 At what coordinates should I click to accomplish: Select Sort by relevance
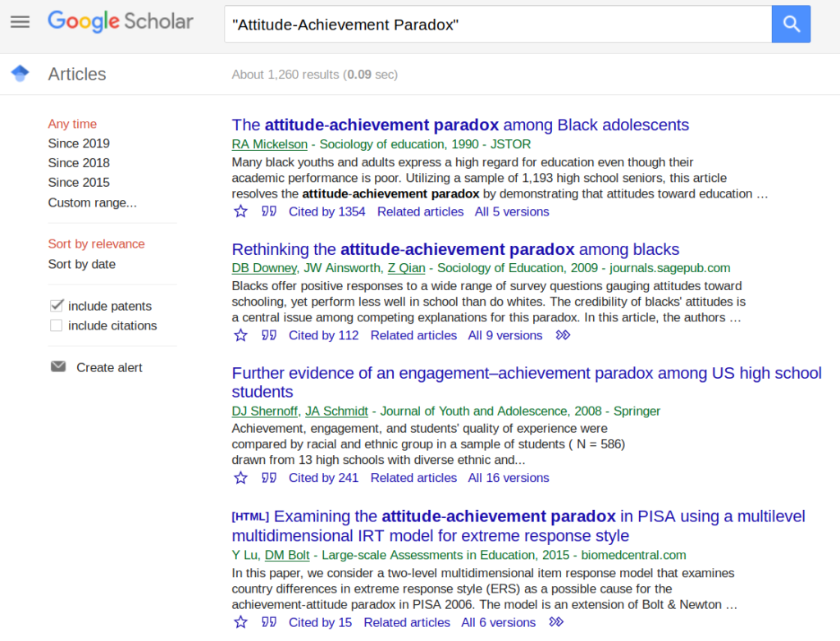[x=97, y=244]
